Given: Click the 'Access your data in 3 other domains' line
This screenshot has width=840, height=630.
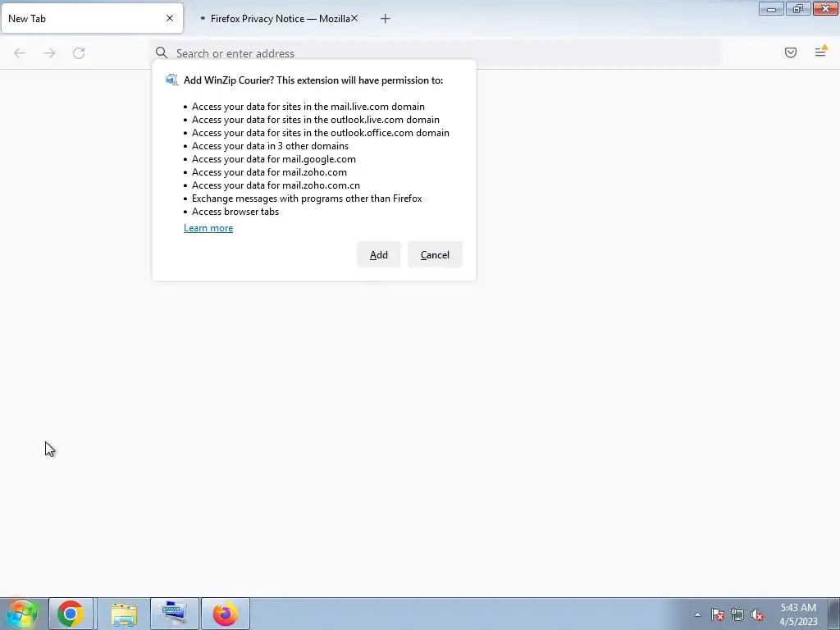Looking at the screenshot, I should 270,146.
